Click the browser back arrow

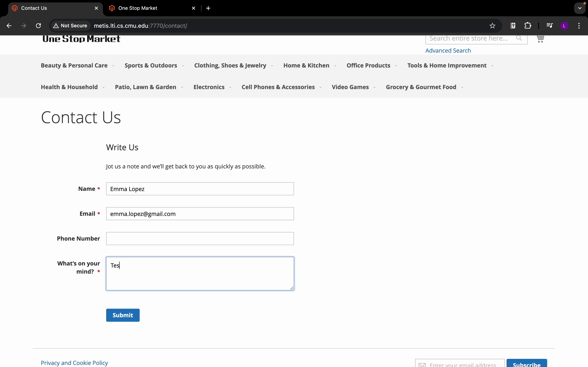pyautogui.click(x=9, y=26)
